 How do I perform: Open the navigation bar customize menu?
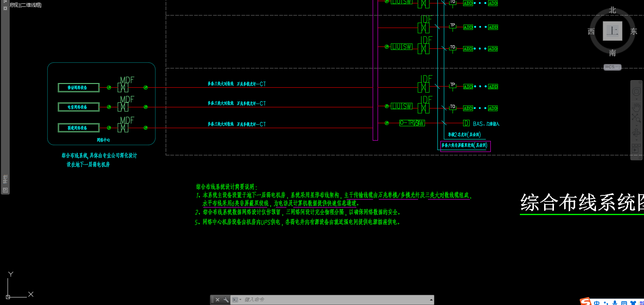click(639, 158)
